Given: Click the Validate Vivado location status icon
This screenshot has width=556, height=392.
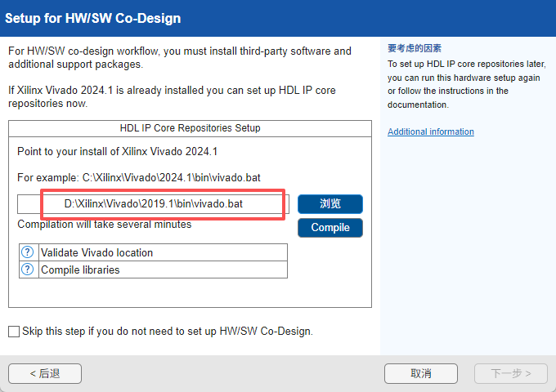Looking at the screenshot, I should click(x=27, y=252).
